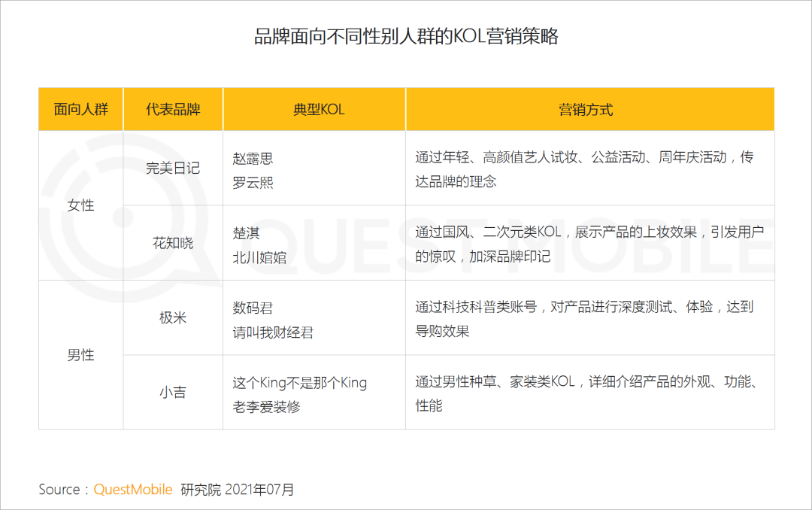This screenshot has height=510, width=812.
Task: Select KOL name 老李爱装修
Action: point(266,407)
